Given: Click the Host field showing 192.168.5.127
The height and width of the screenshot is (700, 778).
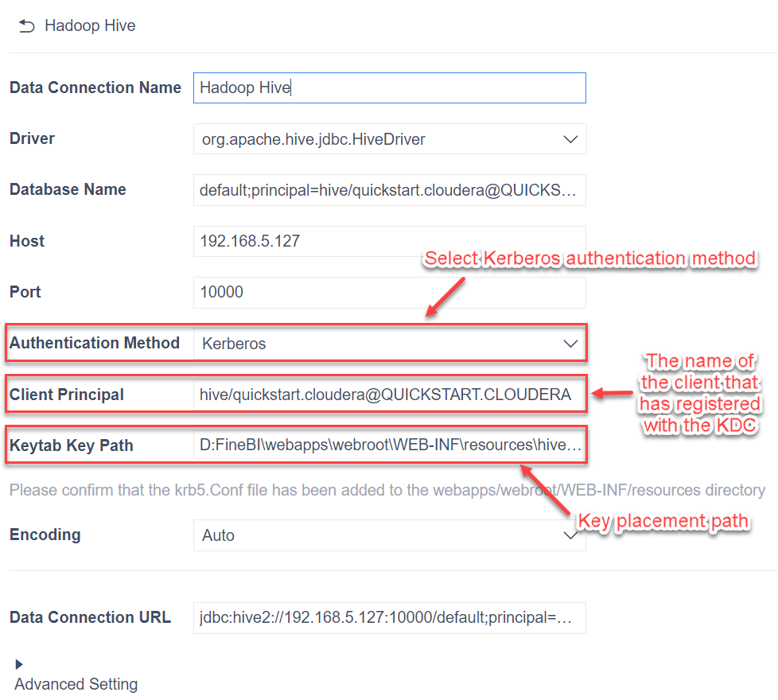Looking at the screenshot, I should click(x=390, y=241).
